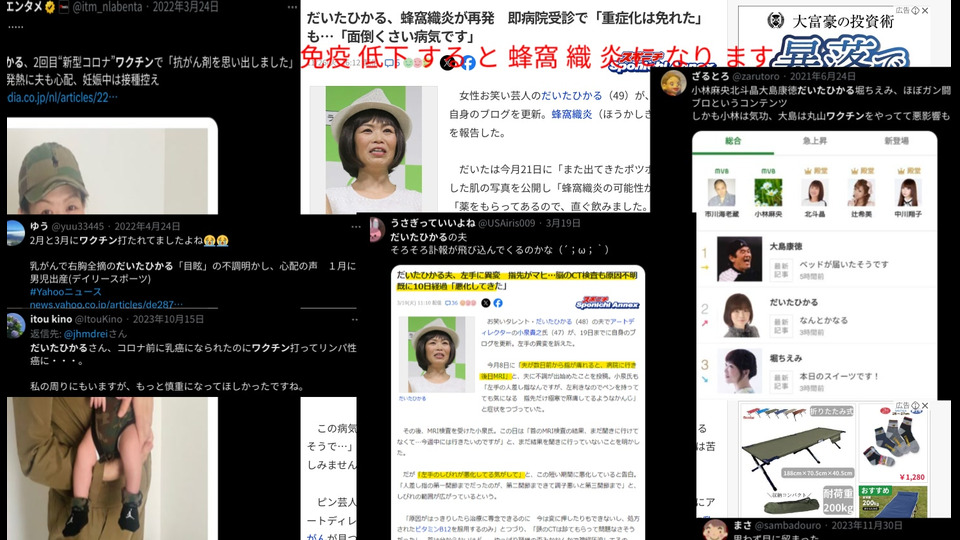This screenshot has width=960, height=540.
Task: Open the article ベッドが届いたそうです
Action: [844, 264]
